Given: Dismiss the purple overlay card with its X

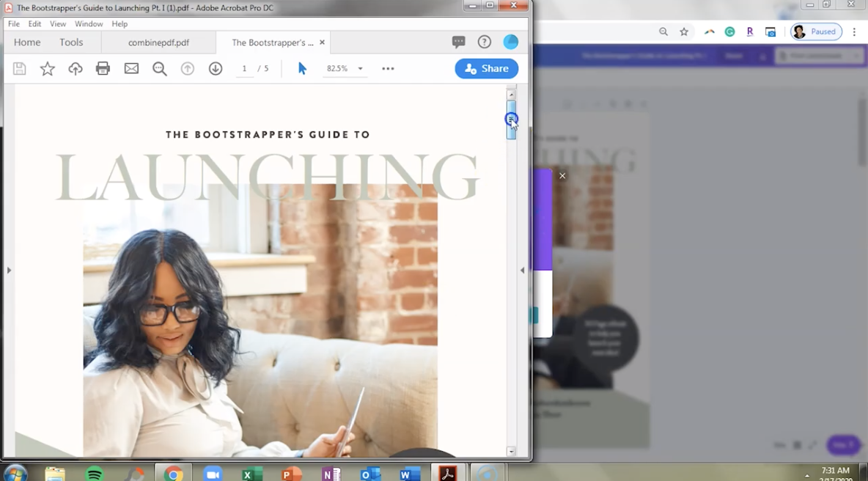Looking at the screenshot, I should 562,176.
